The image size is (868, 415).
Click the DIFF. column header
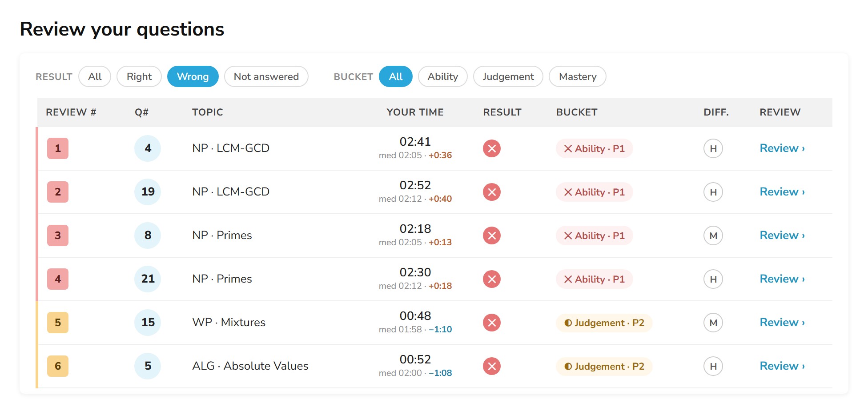coord(716,112)
